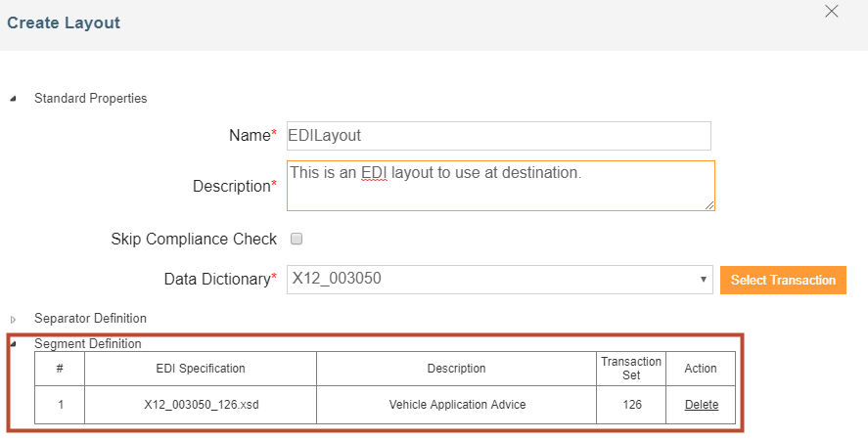Close the Create Layout dialog
The image size is (868, 440).
point(832,12)
